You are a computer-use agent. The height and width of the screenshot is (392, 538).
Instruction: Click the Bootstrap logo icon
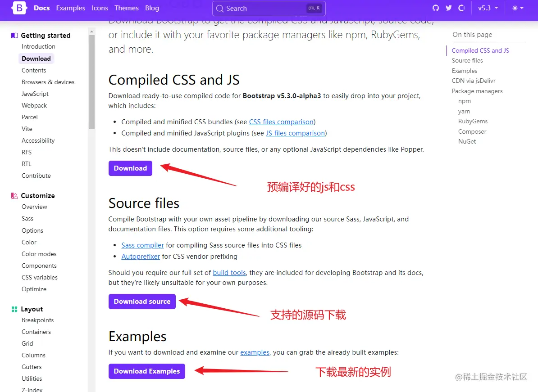click(x=19, y=8)
